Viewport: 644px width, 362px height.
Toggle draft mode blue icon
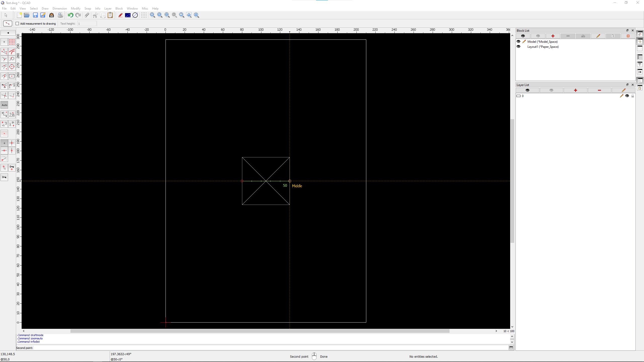coord(128,15)
